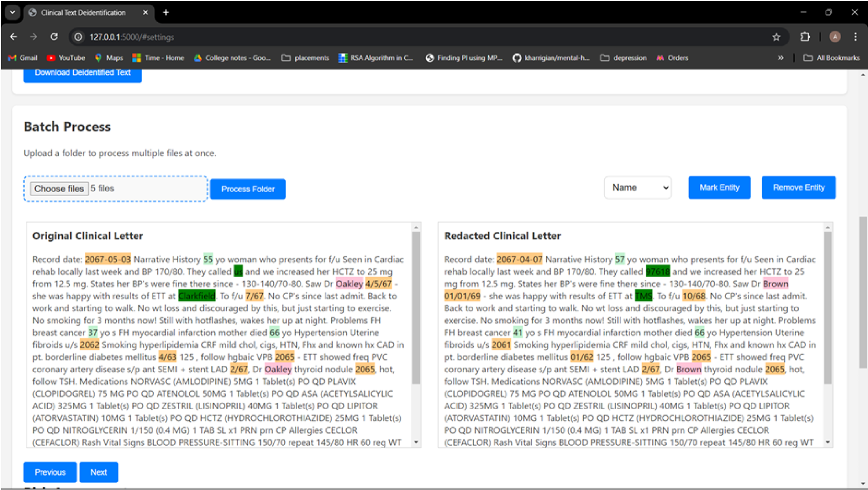The width and height of the screenshot is (868, 490).
Task: Show hidden bookmarks with the chevron
Action: pyautogui.click(x=780, y=58)
